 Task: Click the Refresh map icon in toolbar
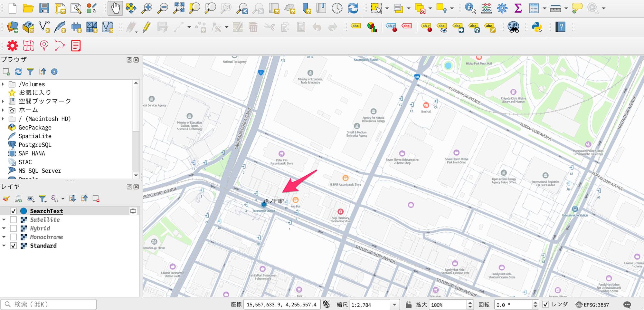[353, 8]
